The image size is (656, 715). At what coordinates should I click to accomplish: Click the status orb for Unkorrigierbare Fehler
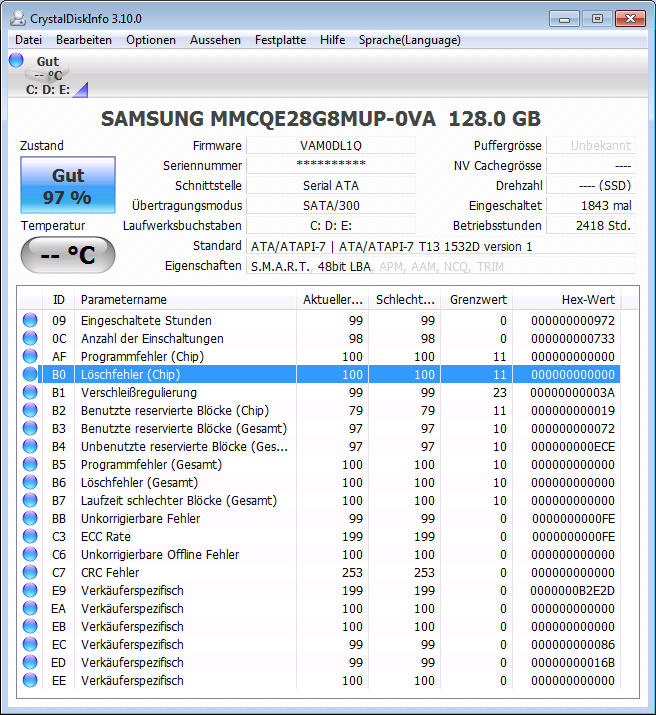(x=30, y=518)
